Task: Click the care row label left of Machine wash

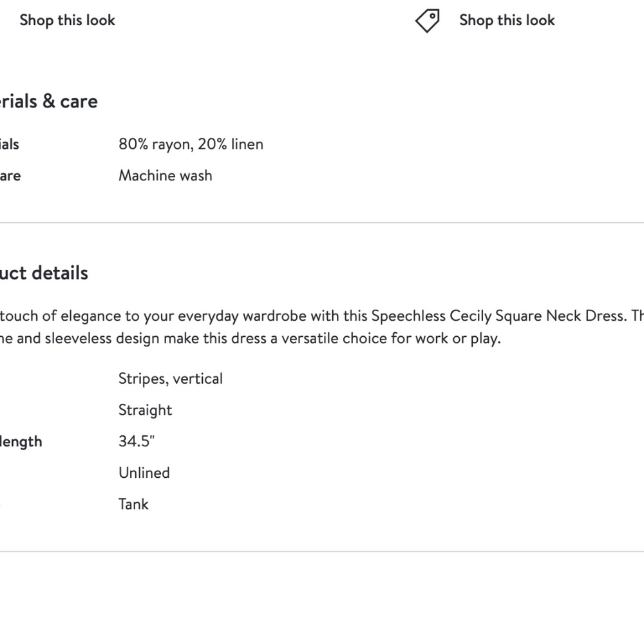Action: (10, 175)
